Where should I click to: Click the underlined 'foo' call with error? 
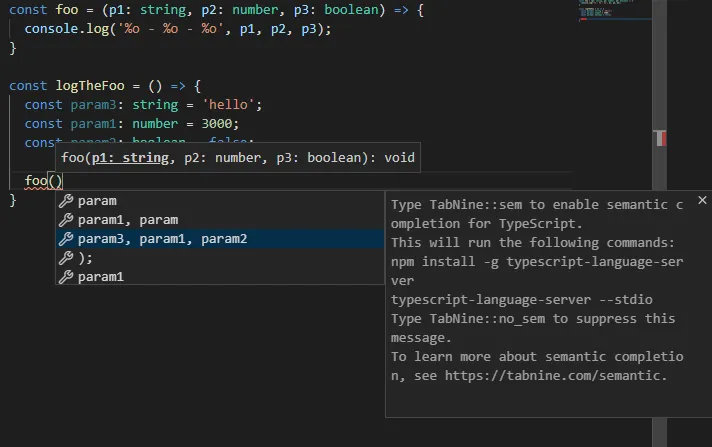tap(36, 181)
